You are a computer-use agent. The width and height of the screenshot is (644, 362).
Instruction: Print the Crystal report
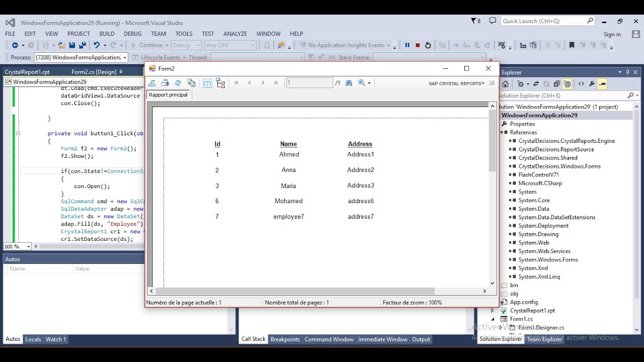[165, 83]
